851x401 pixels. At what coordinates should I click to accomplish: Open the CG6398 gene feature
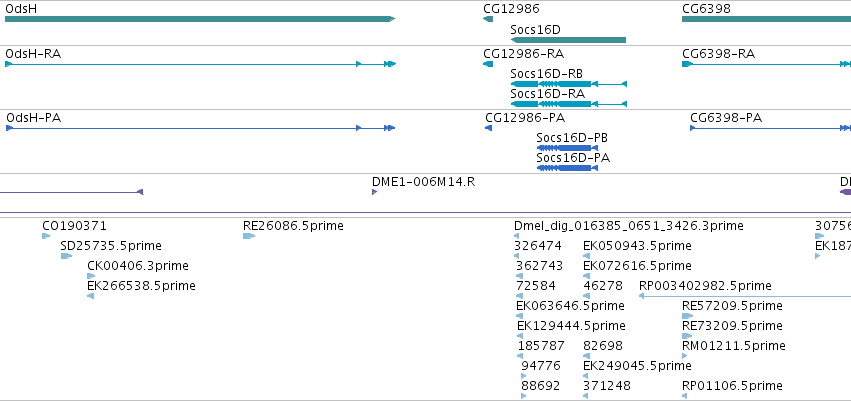(x=766, y=19)
